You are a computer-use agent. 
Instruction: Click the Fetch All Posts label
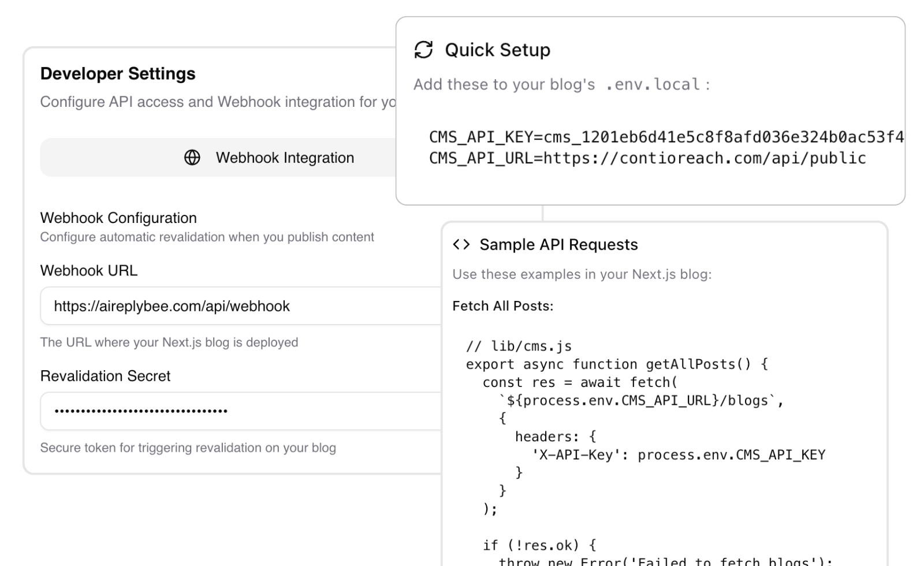[x=502, y=306]
